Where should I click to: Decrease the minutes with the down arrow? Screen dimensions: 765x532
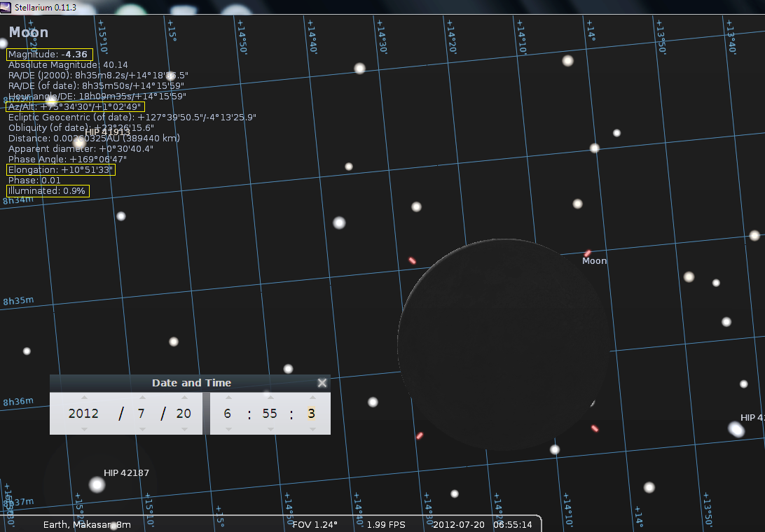(270, 429)
